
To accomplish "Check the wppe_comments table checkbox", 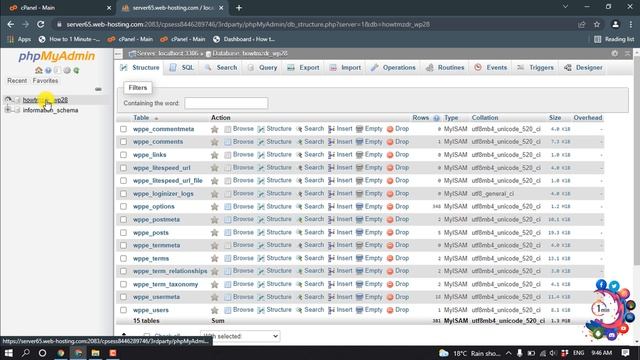I will pos(123,142).
